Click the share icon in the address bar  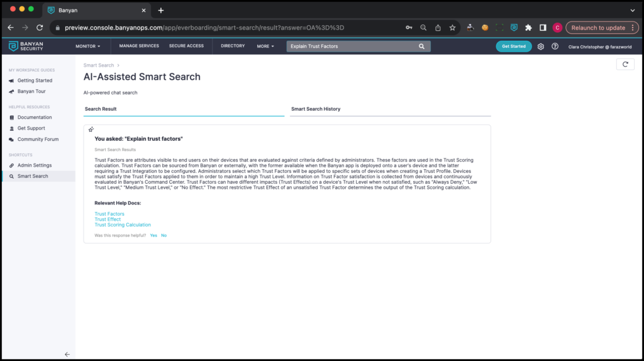[438, 28]
